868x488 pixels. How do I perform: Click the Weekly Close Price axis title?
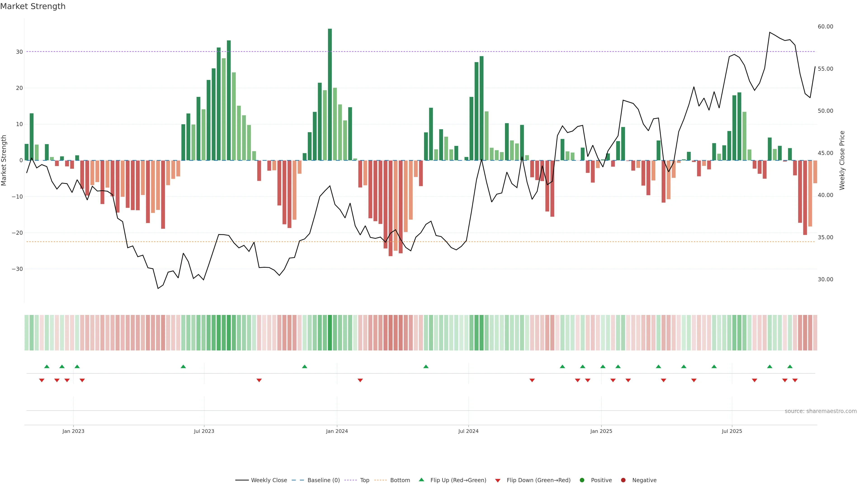(x=842, y=160)
